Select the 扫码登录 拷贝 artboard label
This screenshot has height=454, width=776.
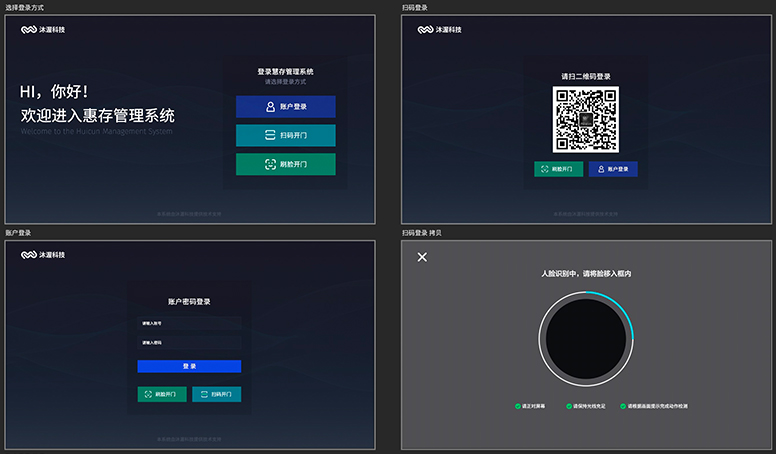coord(422,233)
